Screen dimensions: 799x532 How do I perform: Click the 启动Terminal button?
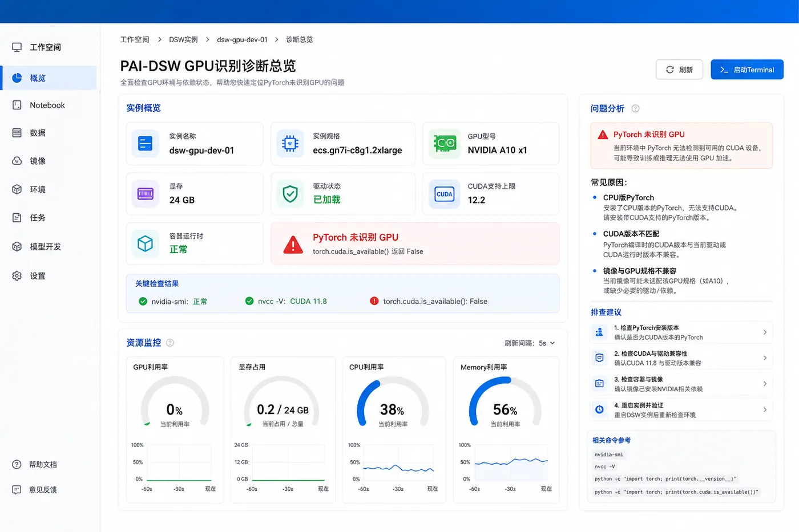(x=747, y=70)
